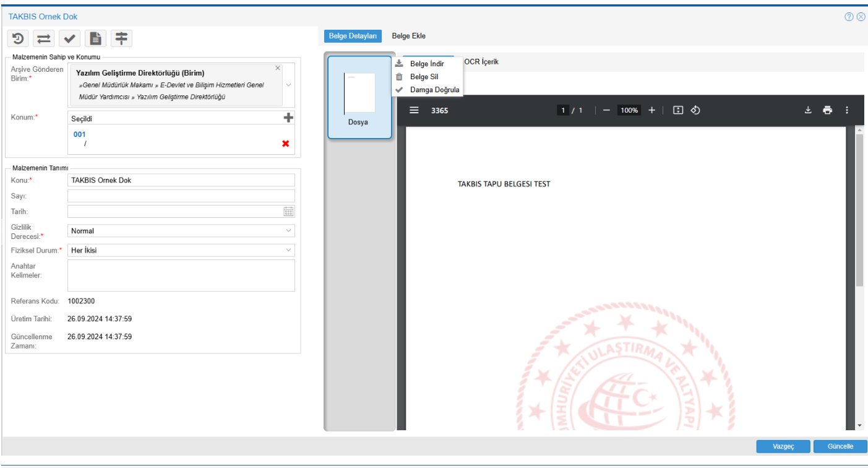868x468 pixels.
Task: Download the PDF from viewer toolbar
Action: pyautogui.click(x=807, y=110)
